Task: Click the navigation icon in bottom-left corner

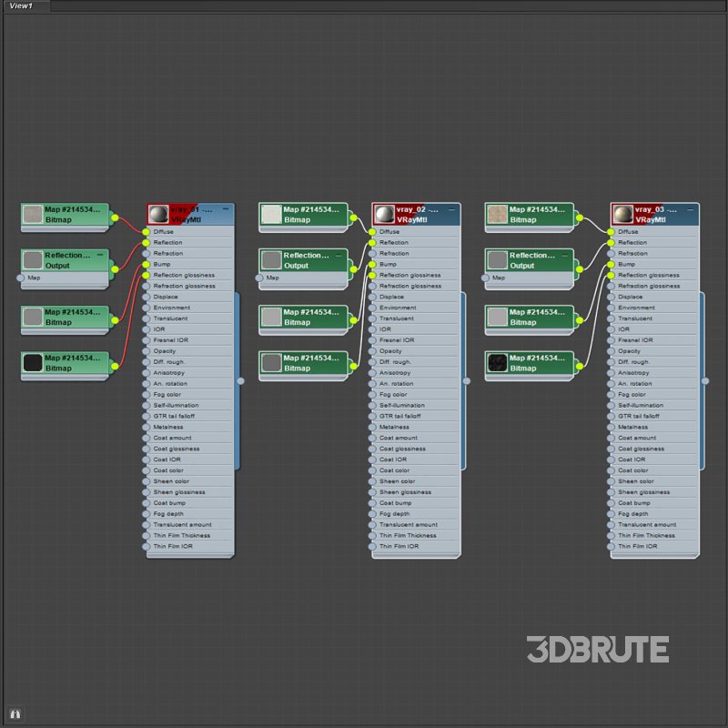Action: pyautogui.click(x=14, y=713)
